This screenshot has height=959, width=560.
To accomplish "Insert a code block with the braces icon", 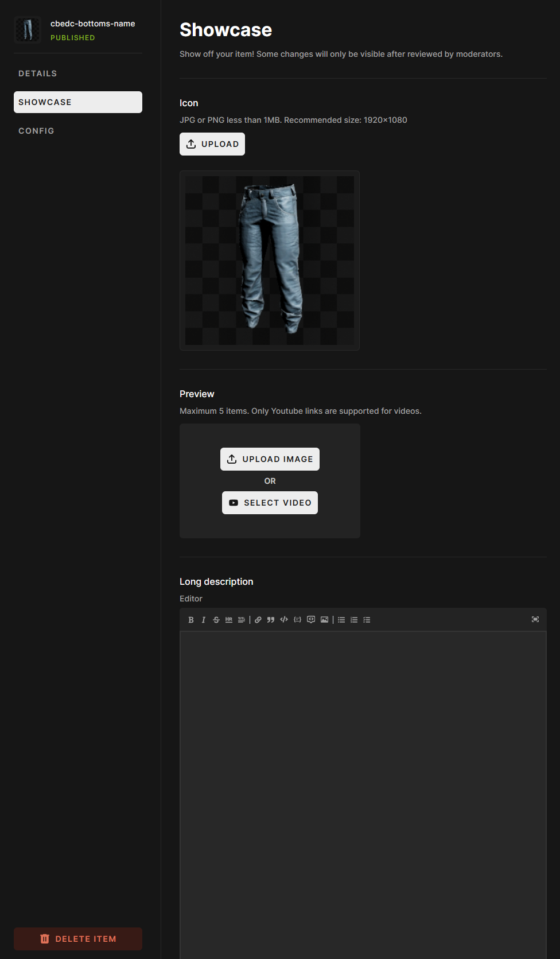I will tap(297, 620).
